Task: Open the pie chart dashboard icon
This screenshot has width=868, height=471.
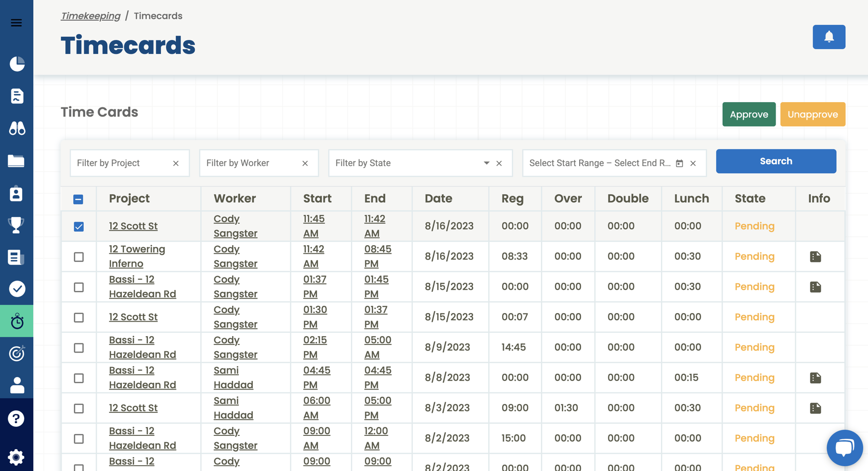Action: coord(17,64)
